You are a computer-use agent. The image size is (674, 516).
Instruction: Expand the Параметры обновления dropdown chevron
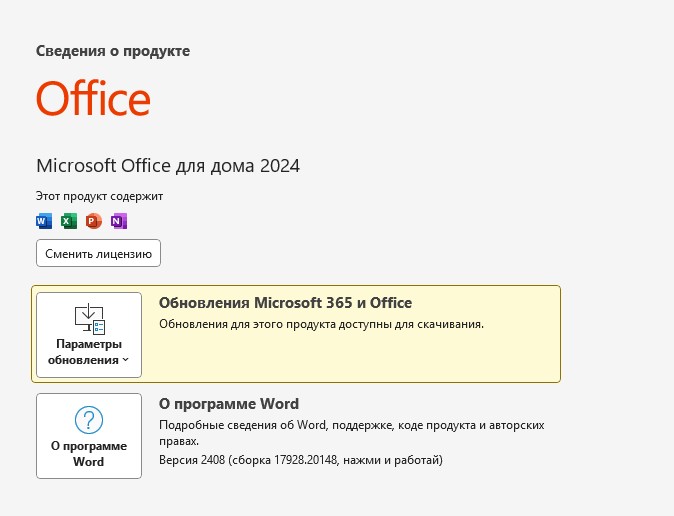pyautogui.click(x=126, y=360)
